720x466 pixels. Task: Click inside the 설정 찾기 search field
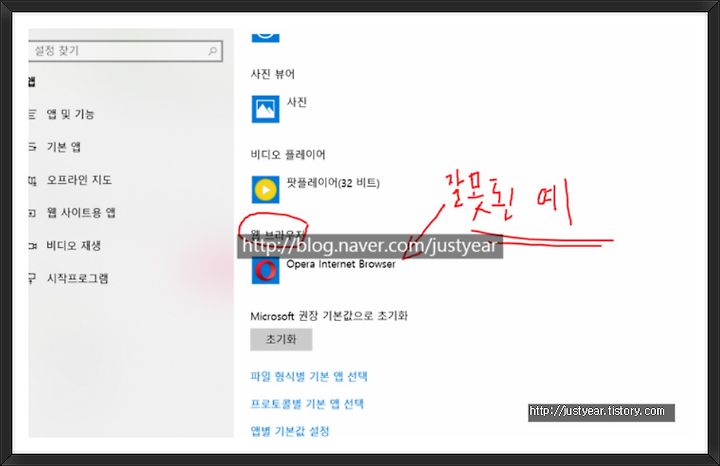point(125,51)
